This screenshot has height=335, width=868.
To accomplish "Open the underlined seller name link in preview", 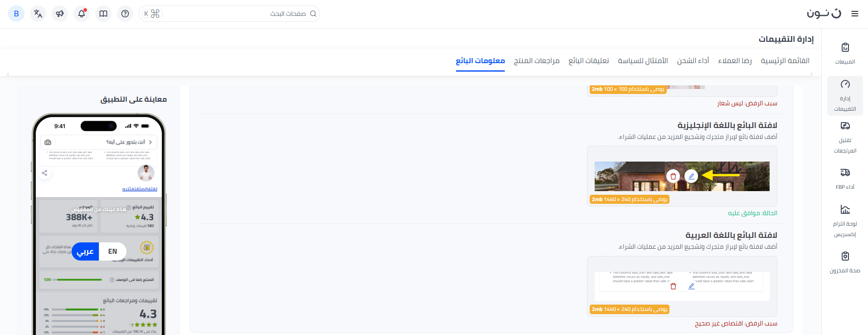I will 140,189.
